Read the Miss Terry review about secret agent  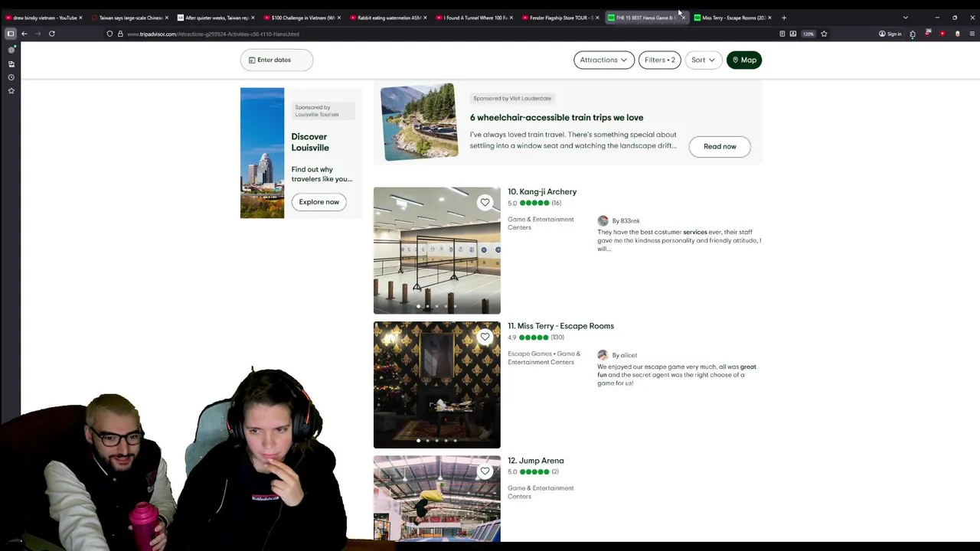677,375
